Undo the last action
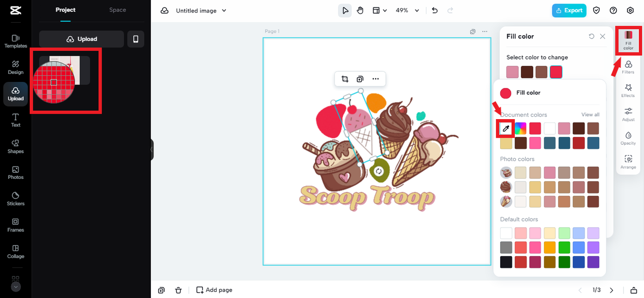The width and height of the screenshot is (644, 298). coord(435,10)
